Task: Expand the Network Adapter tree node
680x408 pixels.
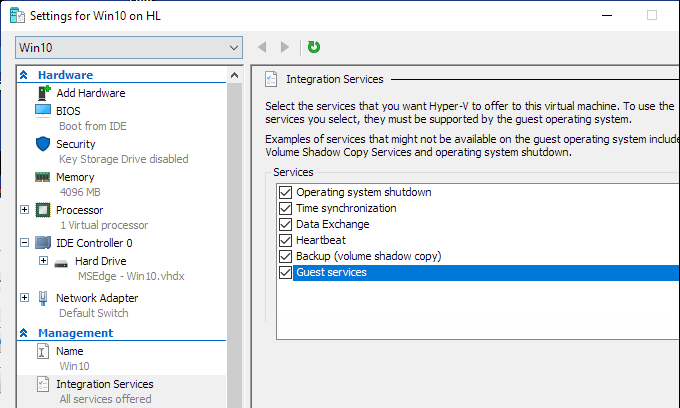Action: 25,297
